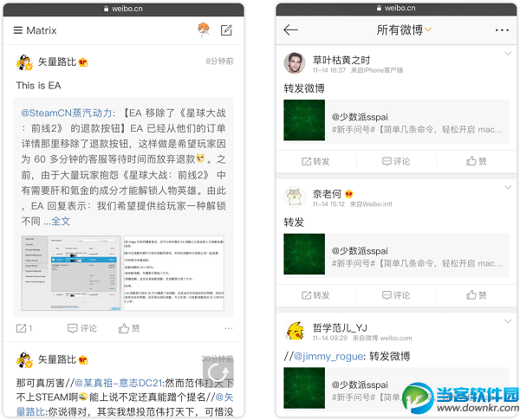Click weibo.cn address bar in Matrix window
Viewport: 520px width, 420px height.
[123, 9]
